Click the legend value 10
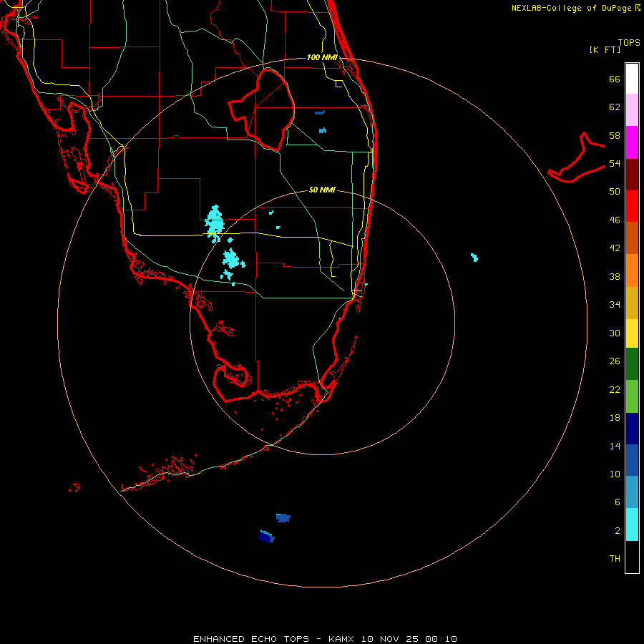 pos(615,474)
